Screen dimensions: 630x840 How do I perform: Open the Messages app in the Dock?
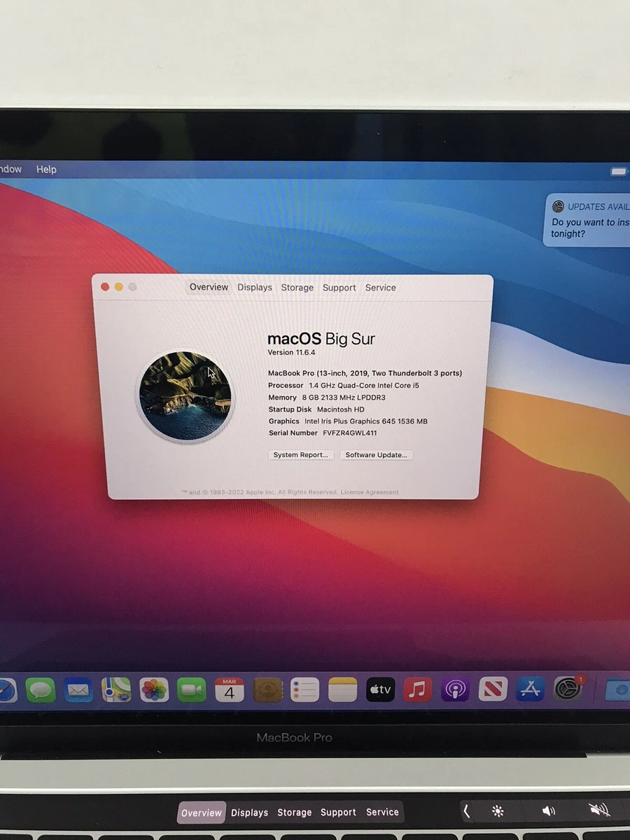coord(41,690)
